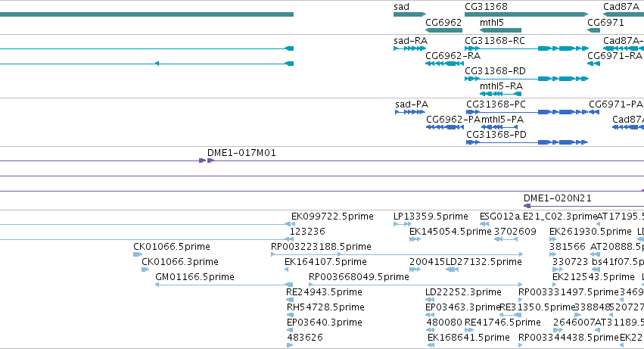Click the CG6962-RA transcript glyph
644x349 pixels.
click(x=443, y=64)
